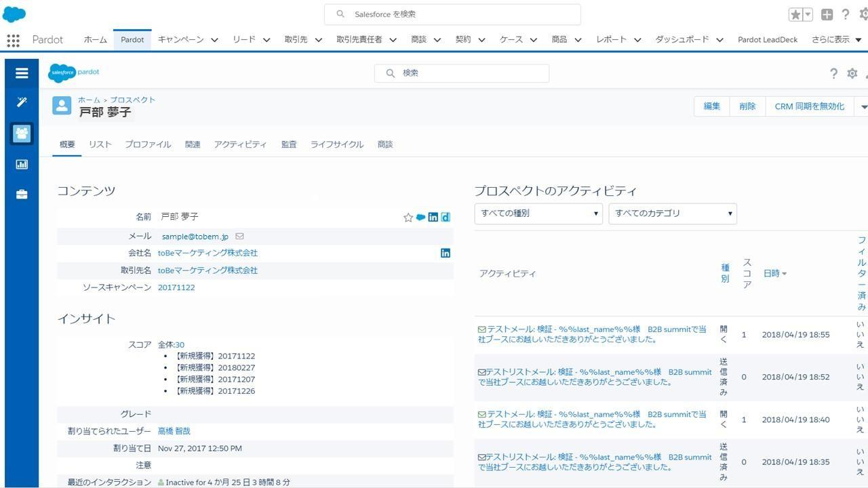Star the prospect 戸部 夢子
Image resolution: width=868 pixels, height=488 pixels.
408,218
